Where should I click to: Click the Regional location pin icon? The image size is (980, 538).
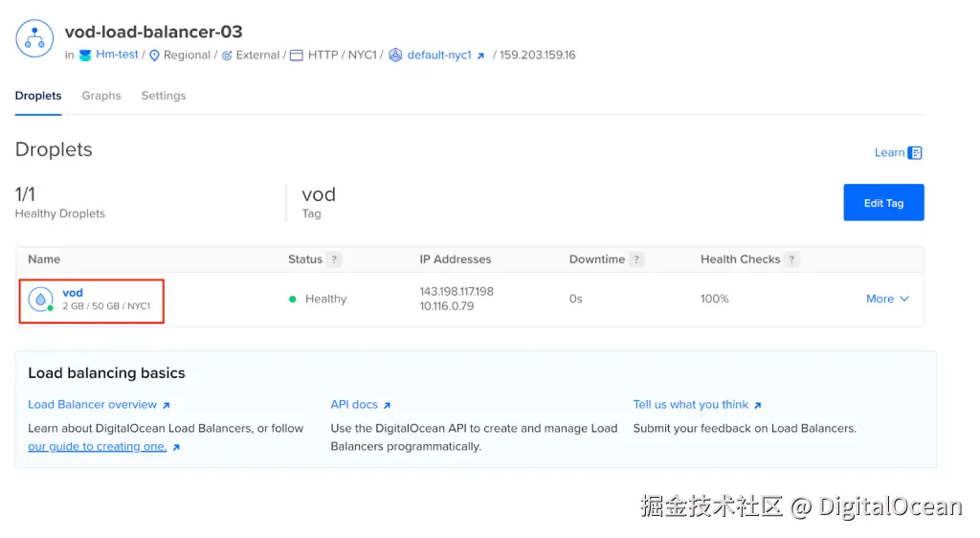(x=154, y=56)
